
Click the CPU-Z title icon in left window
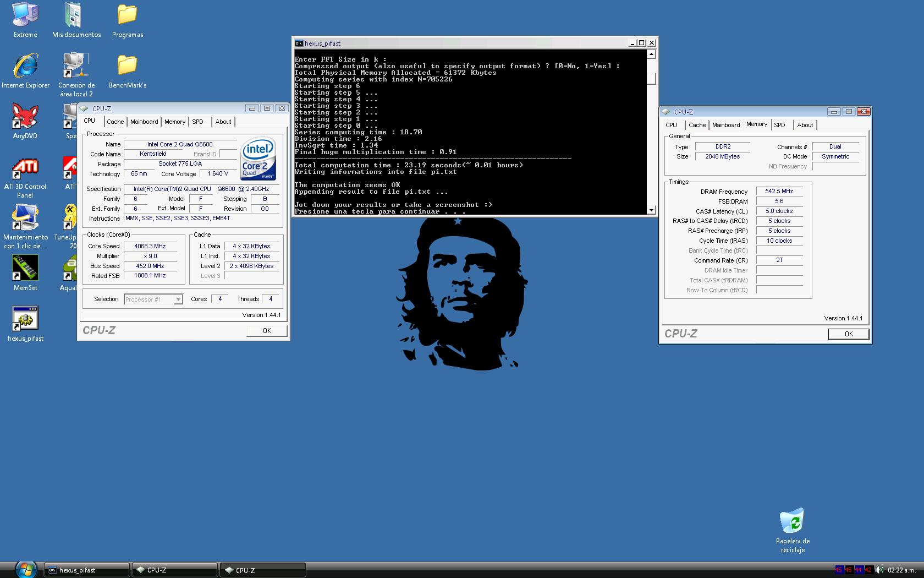tap(85, 108)
